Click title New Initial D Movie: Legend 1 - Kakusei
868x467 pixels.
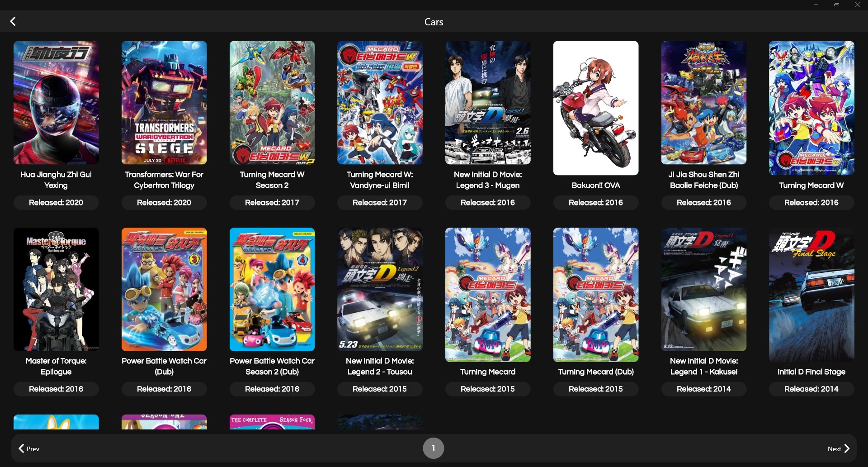704,366
